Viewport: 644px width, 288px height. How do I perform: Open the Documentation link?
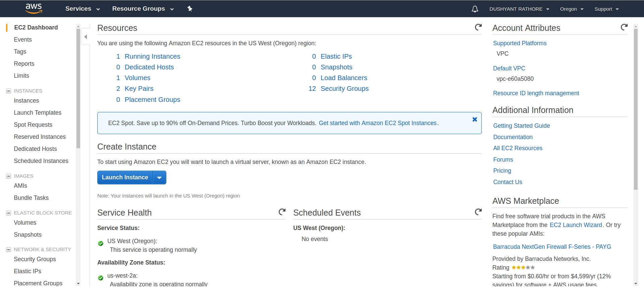tap(513, 137)
